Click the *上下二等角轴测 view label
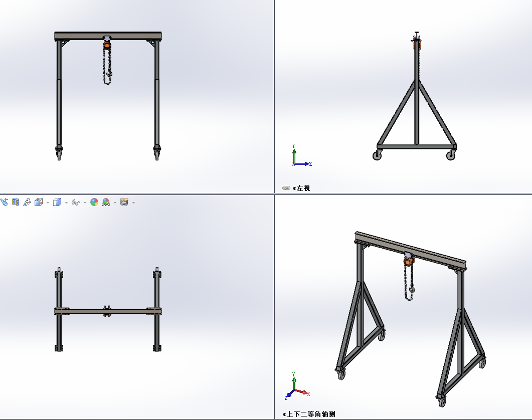Screen dimensions: 532x420 [x=308, y=414]
